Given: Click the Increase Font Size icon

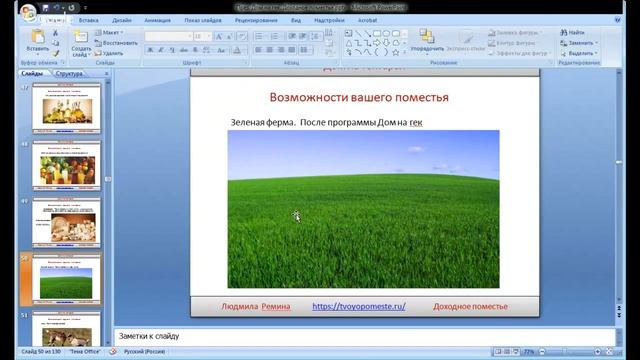Looking at the screenshot, I should click(x=219, y=37).
